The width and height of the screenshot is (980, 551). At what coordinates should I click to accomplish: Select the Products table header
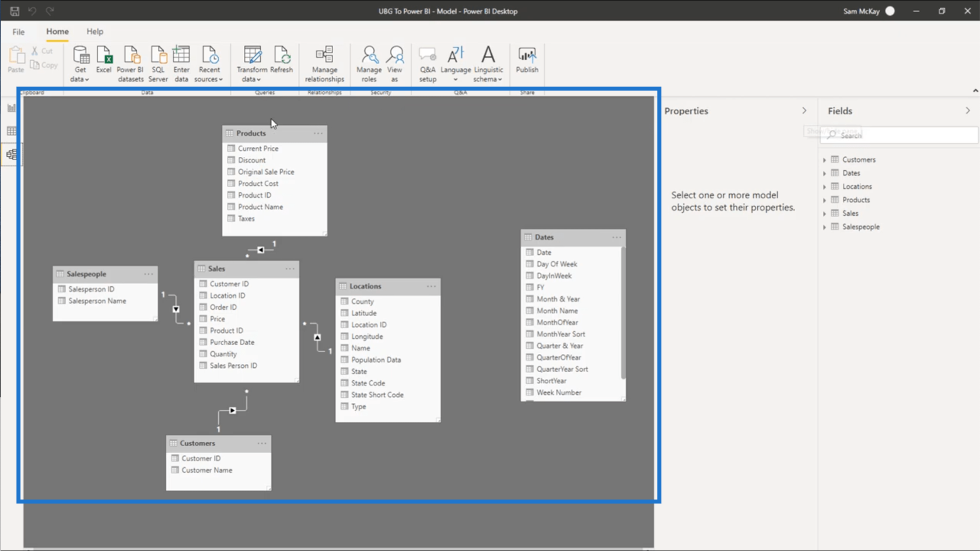(274, 134)
